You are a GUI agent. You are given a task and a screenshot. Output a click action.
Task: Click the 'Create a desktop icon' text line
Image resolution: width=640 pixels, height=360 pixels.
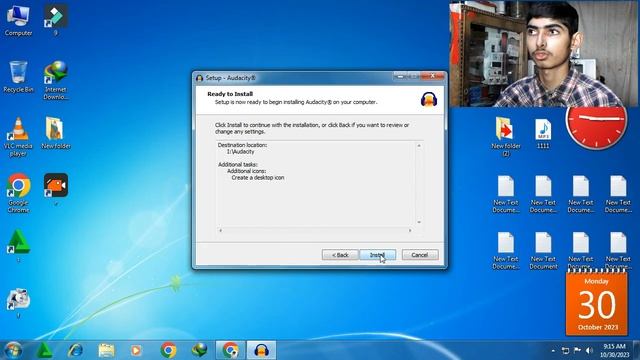tap(258, 178)
